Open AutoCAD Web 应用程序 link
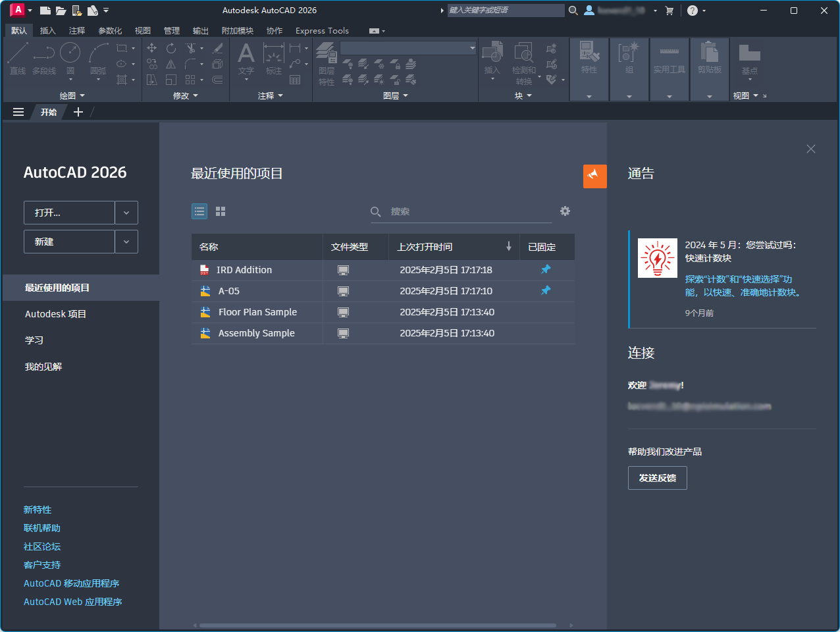The height and width of the screenshot is (632, 840). pyautogui.click(x=73, y=602)
